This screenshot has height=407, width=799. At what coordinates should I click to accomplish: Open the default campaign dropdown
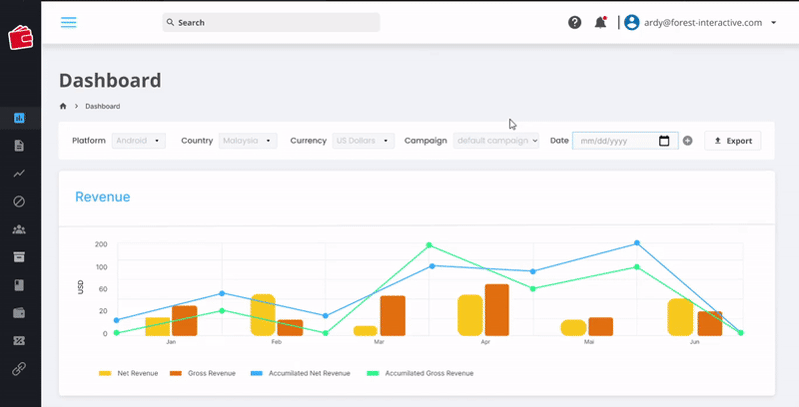coord(496,141)
